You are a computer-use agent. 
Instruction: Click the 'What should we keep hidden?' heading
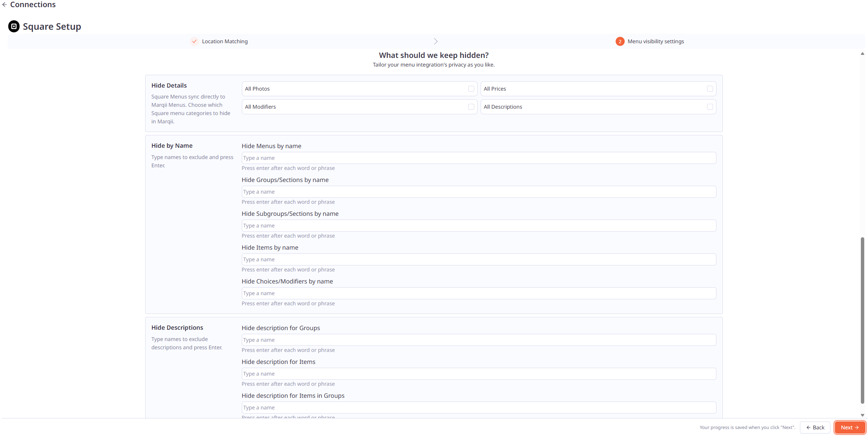coord(434,55)
